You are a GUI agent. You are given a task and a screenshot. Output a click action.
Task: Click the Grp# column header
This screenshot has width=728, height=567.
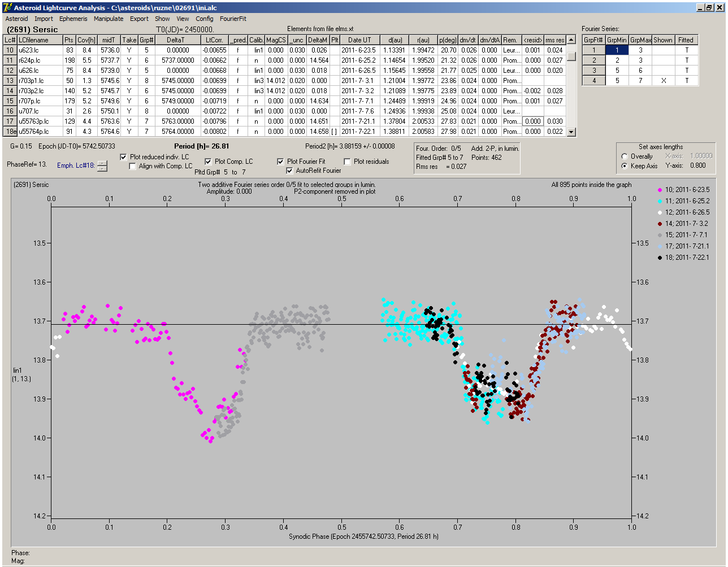click(x=146, y=40)
